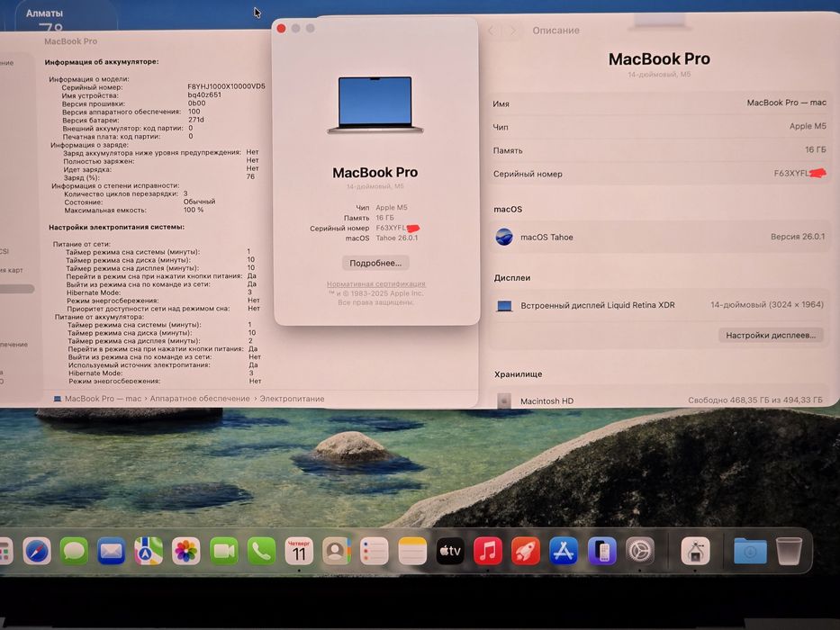Select Электропитание in the path bar

(292, 399)
